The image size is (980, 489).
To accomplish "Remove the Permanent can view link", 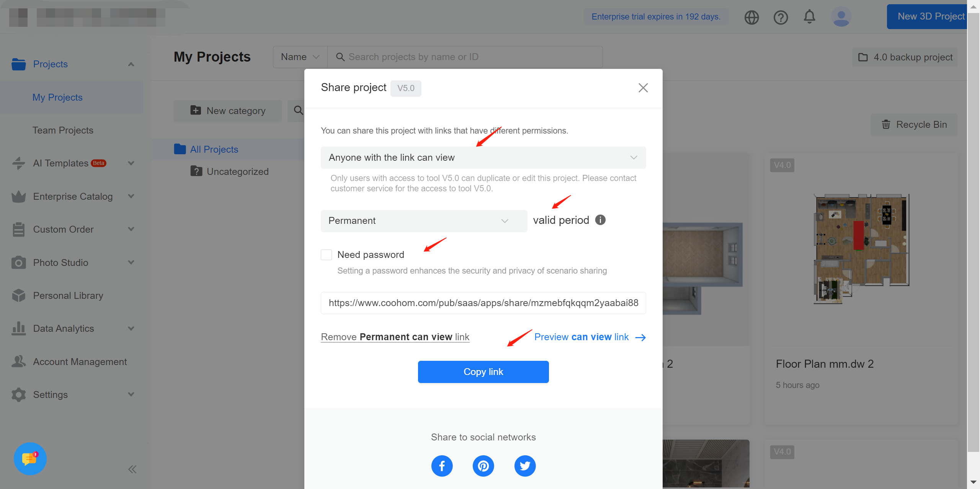I will 395,337.
